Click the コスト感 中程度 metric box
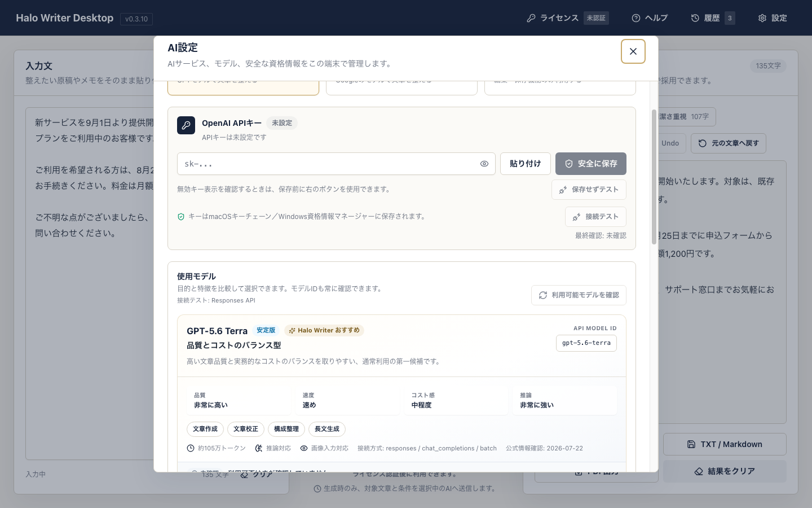 coord(456,401)
